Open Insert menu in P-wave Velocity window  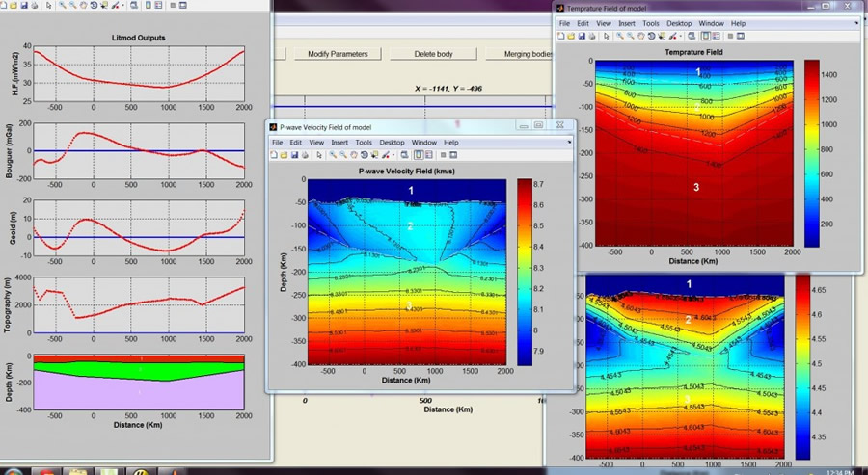[x=339, y=143]
